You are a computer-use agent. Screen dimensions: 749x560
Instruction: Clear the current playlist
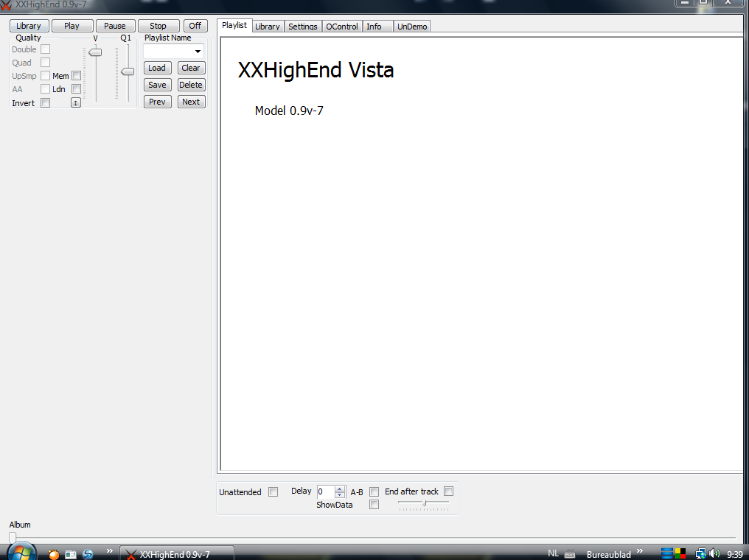(191, 68)
